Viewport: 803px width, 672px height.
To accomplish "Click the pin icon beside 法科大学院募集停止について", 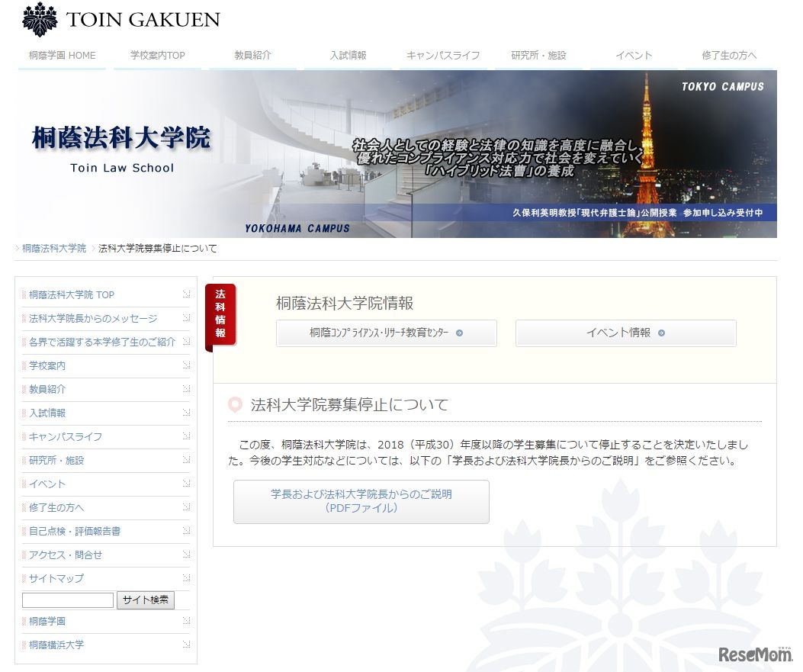I will click(x=234, y=405).
